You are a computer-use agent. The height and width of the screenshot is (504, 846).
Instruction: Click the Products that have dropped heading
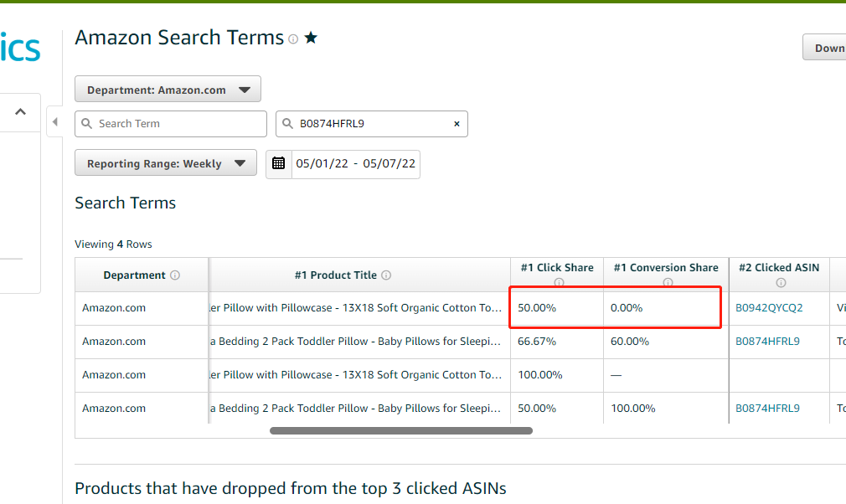(x=291, y=488)
